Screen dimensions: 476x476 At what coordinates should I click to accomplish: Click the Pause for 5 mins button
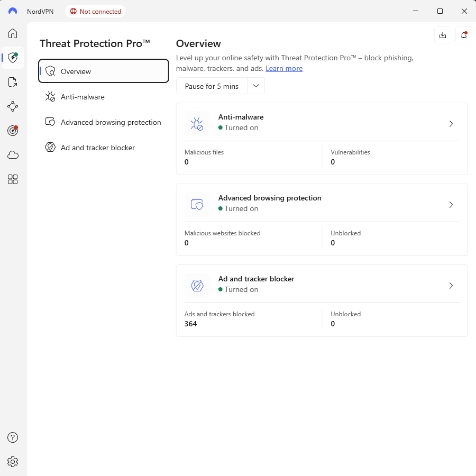(x=212, y=86)
